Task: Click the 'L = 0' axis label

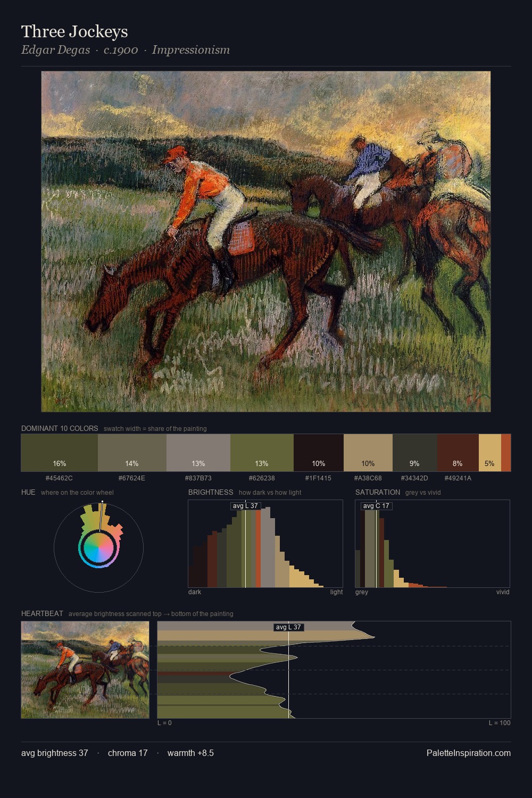Action: click(x=164, y=723)
